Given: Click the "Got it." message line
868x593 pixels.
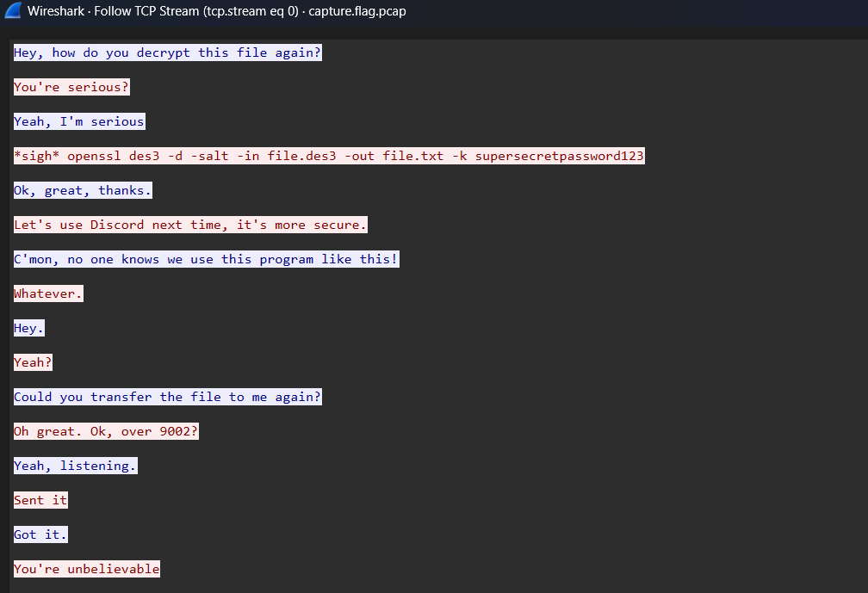Looking at the screenshot, I should pyautogui.click(x=40, y=534).
